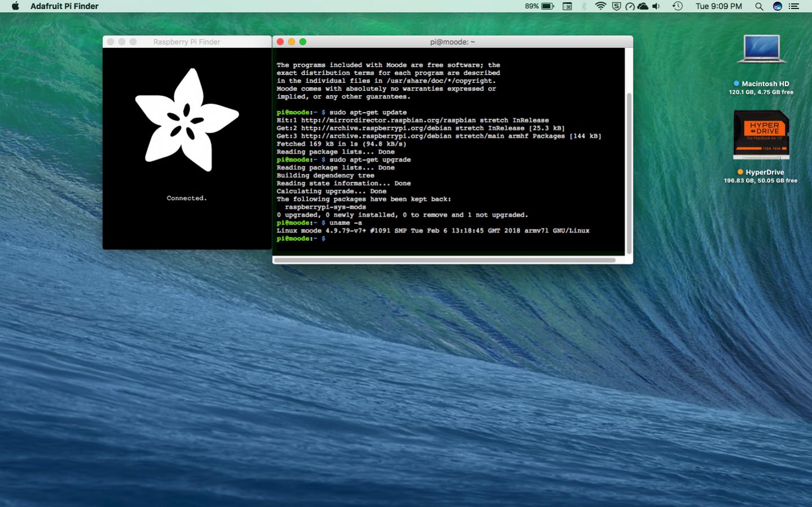Click 'Building dependency tree' line
This screenshot has height=507, width=812.
pos(325,175)
